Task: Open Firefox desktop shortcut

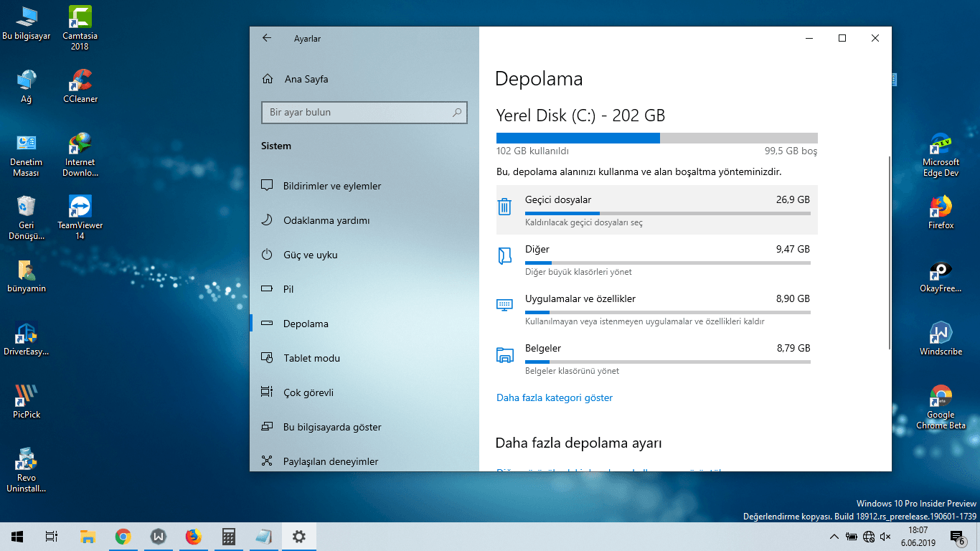Action: (x=941, y=212)
